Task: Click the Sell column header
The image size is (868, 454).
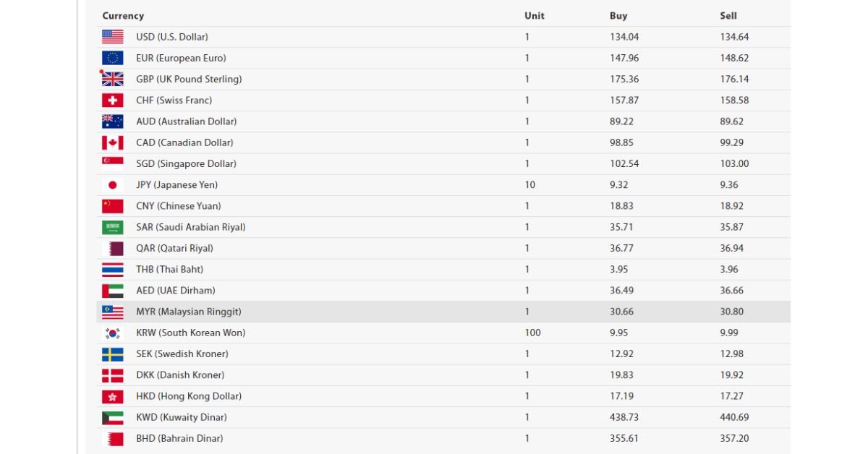Action: (x=728, y=16)
